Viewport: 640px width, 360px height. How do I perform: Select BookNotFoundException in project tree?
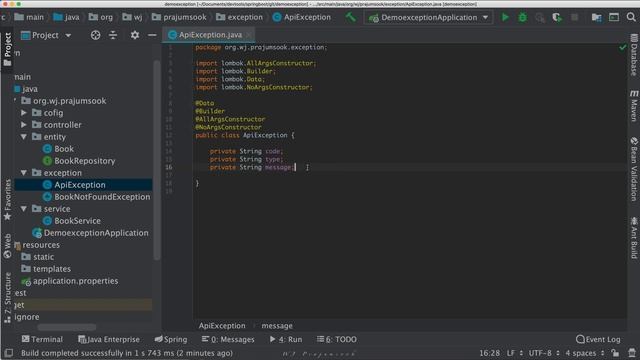point(97,197)
